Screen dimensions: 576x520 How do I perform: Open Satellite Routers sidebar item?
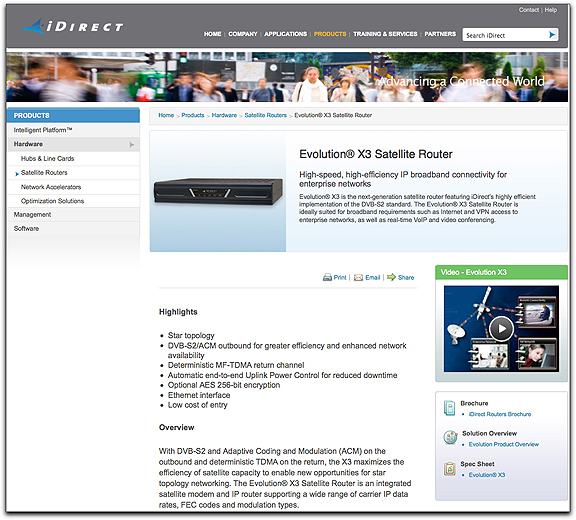(x=73, y=173)
